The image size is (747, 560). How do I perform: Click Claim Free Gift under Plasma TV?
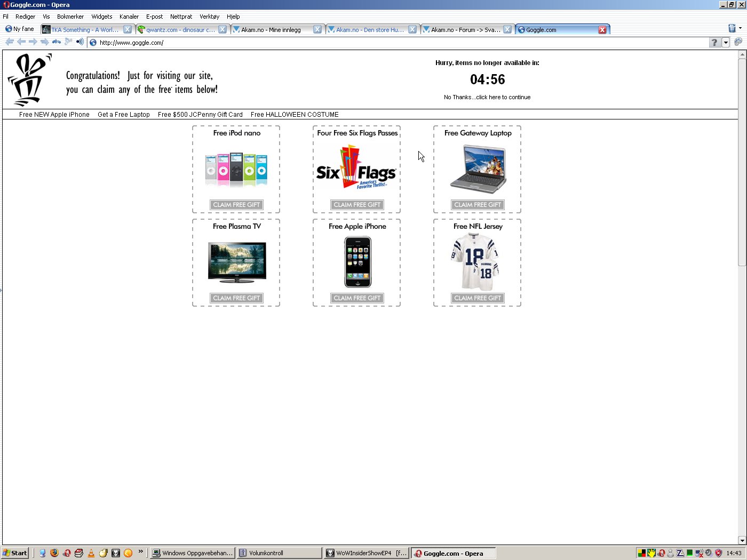(x=236, y=298)
